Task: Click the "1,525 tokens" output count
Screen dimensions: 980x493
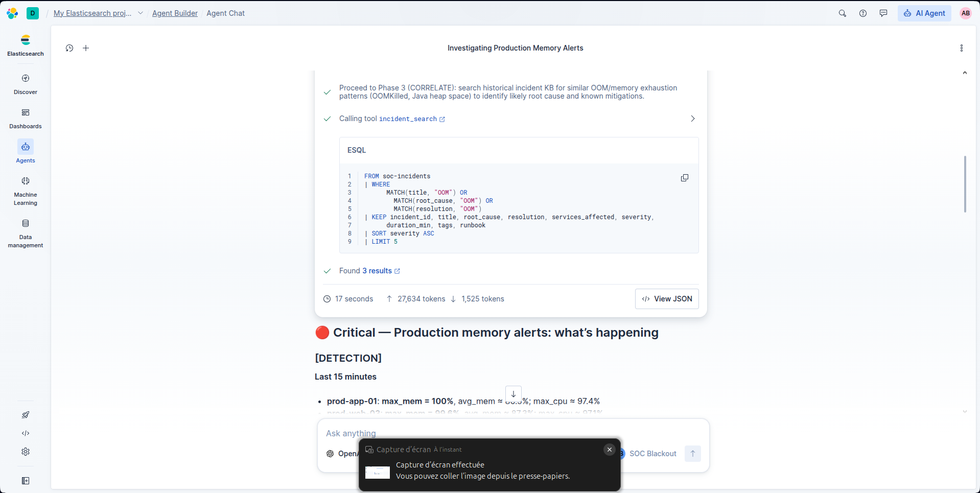Action: tap(483, 299)
